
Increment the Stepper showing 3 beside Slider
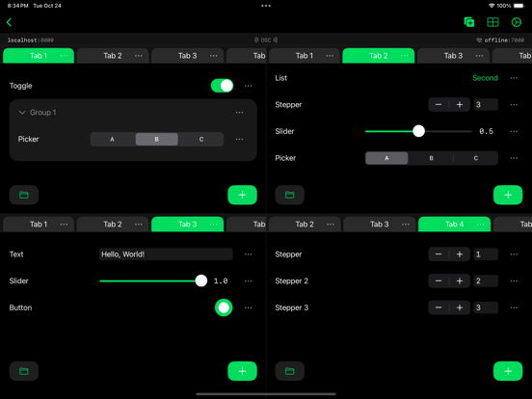click(x=460, y=104)
